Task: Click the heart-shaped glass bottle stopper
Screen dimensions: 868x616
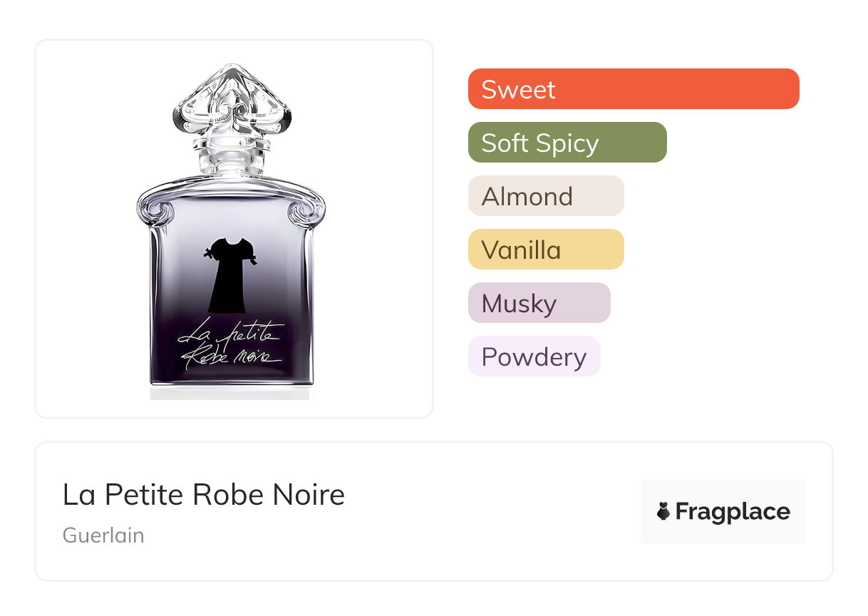Action: click(x=231, y=103)
